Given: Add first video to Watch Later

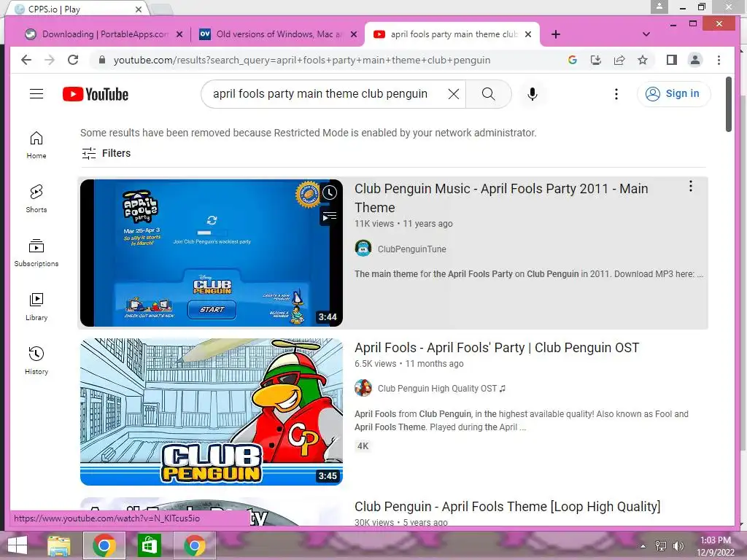Looking at the screenshot, I should (330, 192).
